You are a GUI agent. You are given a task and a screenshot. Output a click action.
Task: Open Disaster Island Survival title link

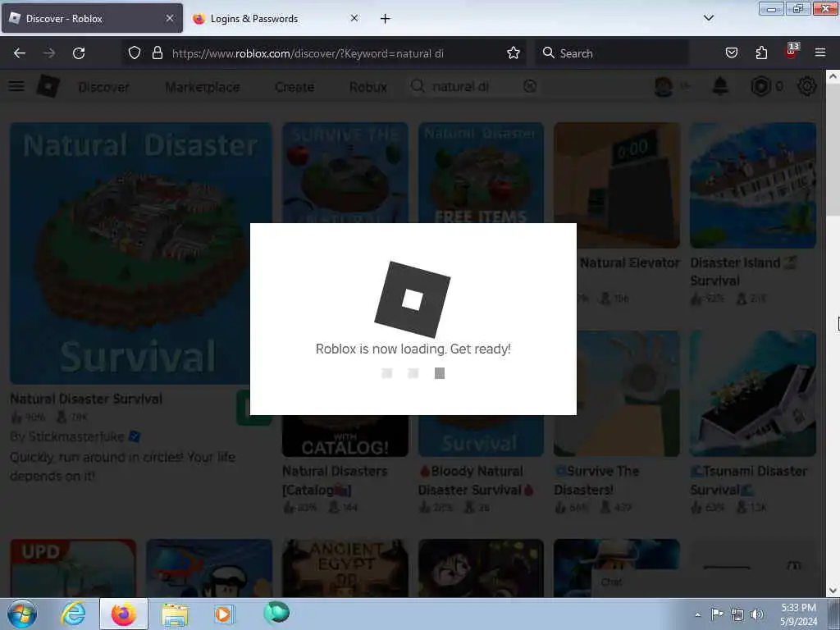(743, 272)
